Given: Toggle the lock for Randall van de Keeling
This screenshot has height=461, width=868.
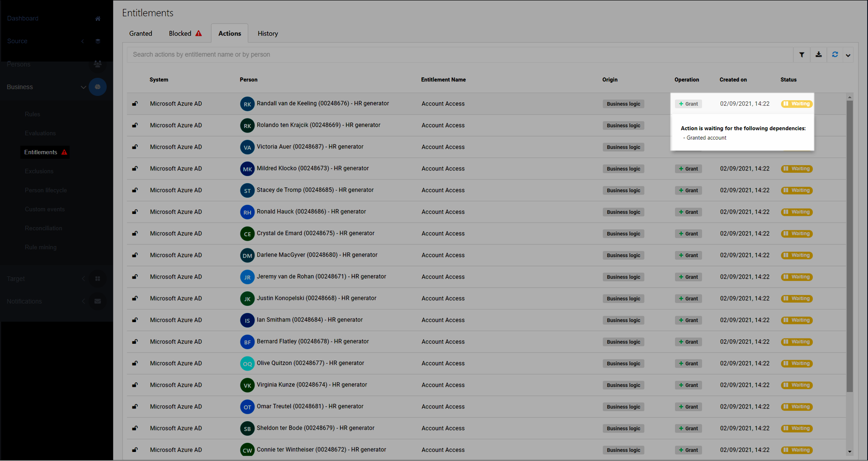Looking at the screenshot, I should 135,104.
